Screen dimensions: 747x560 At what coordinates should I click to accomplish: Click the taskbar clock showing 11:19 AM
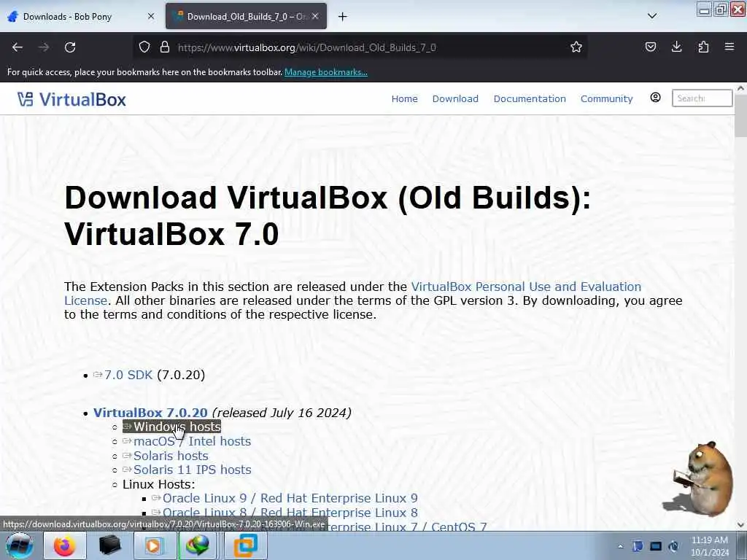tap(709, 546)
